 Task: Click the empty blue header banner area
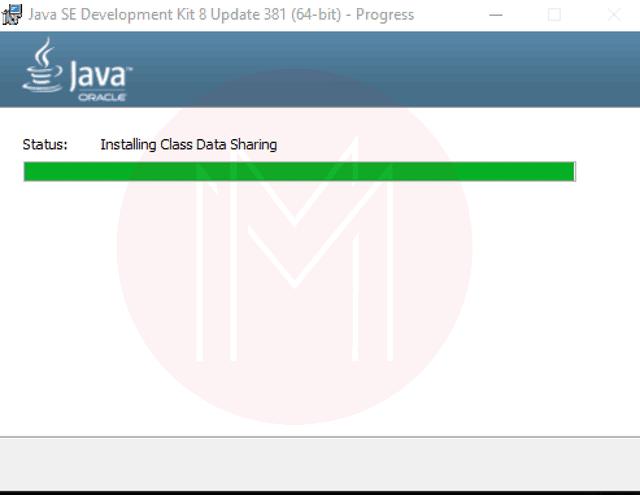point(384,69)
